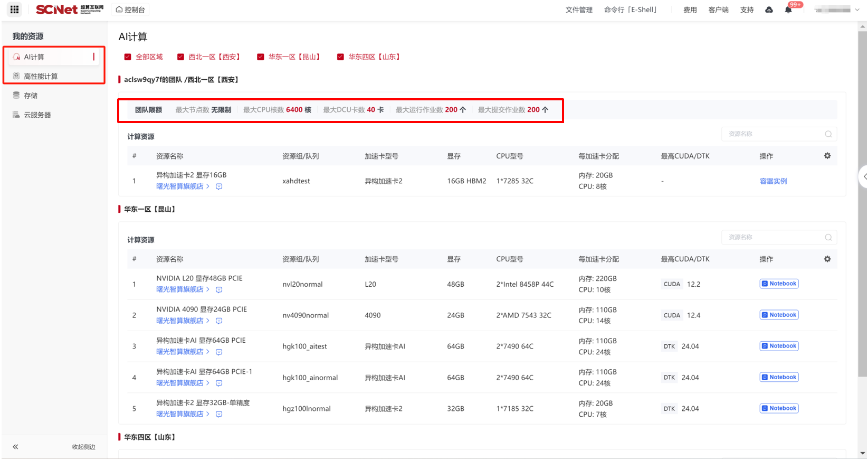Image resolution: width=868 pixels, height=460 pixels.
Task: Click search icon in 华东一区 resource search
Action: (828, 238)
